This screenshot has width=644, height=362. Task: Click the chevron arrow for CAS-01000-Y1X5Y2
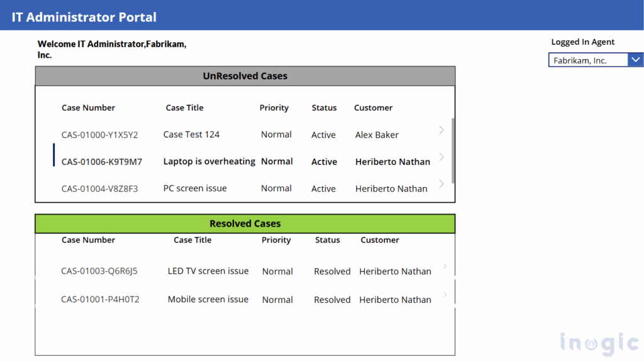click(441, 130)
